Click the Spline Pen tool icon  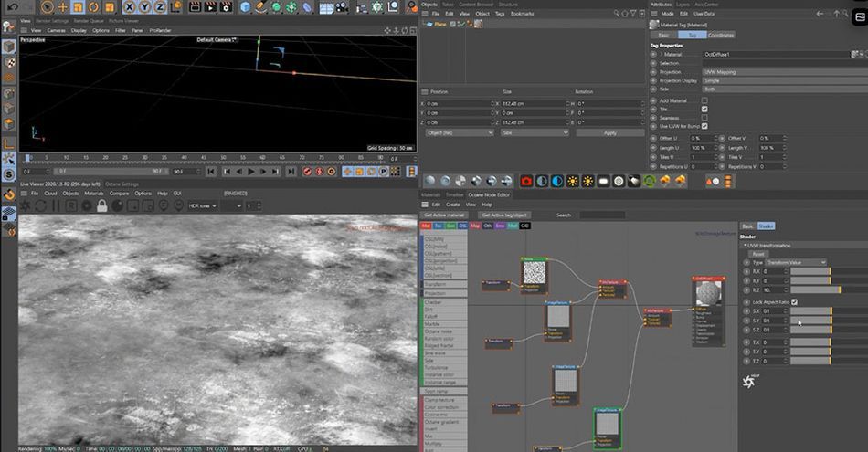coord(260,7)
